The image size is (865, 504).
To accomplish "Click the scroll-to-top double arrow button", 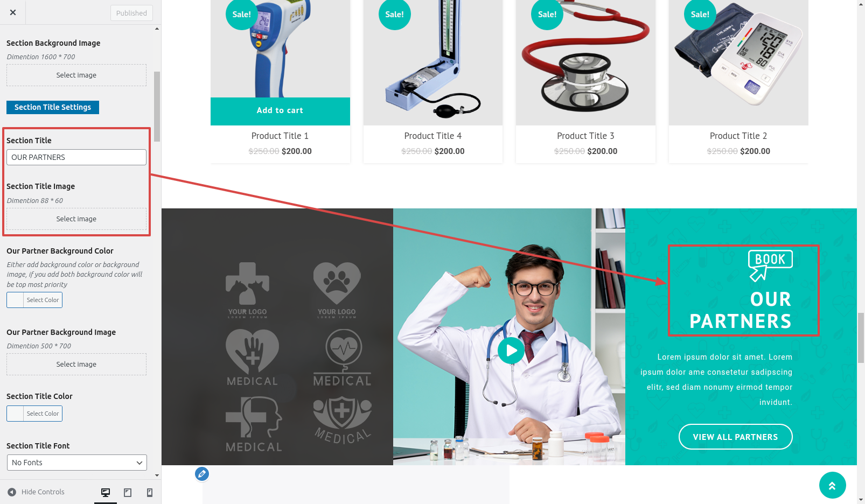I will 832,486.
